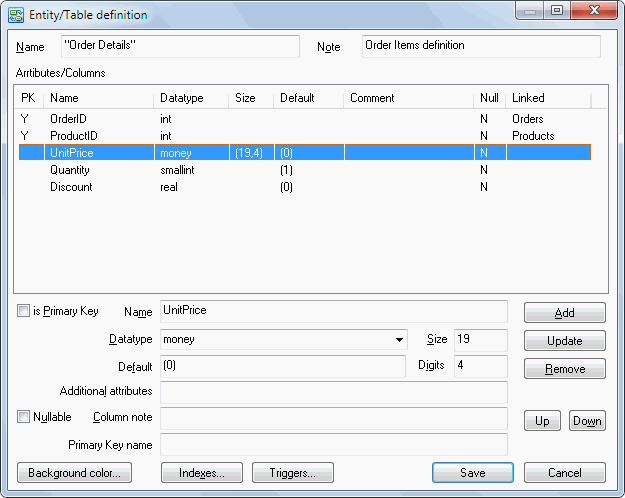Open the Datatype dropdown list
Image resolution: width=625 pixels, height=498 pixels.
400,340
